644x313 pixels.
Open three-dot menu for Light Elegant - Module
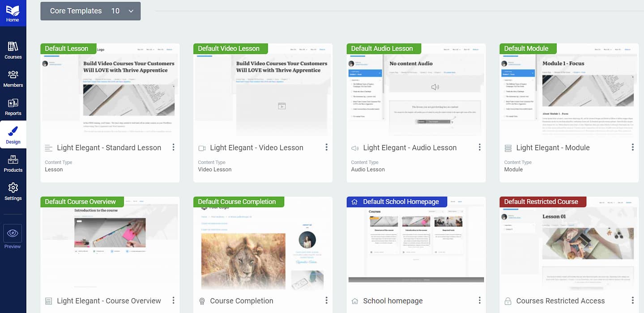click(632, 147)
